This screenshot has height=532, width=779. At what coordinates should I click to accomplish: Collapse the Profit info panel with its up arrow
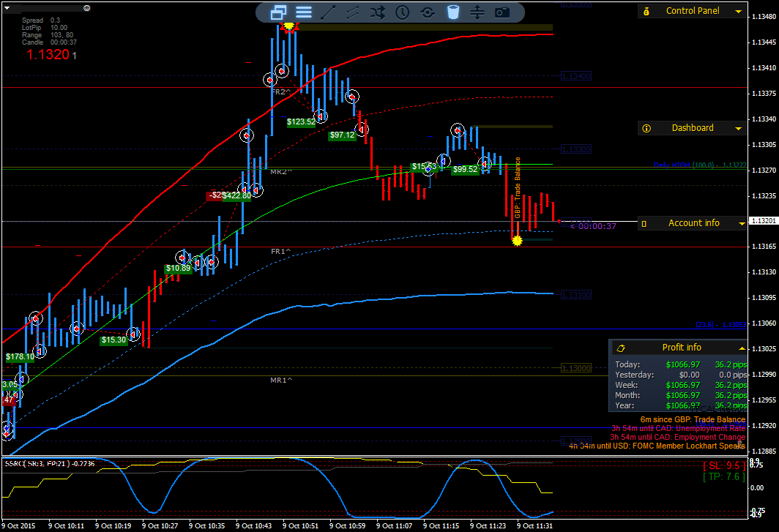point(742,348)
